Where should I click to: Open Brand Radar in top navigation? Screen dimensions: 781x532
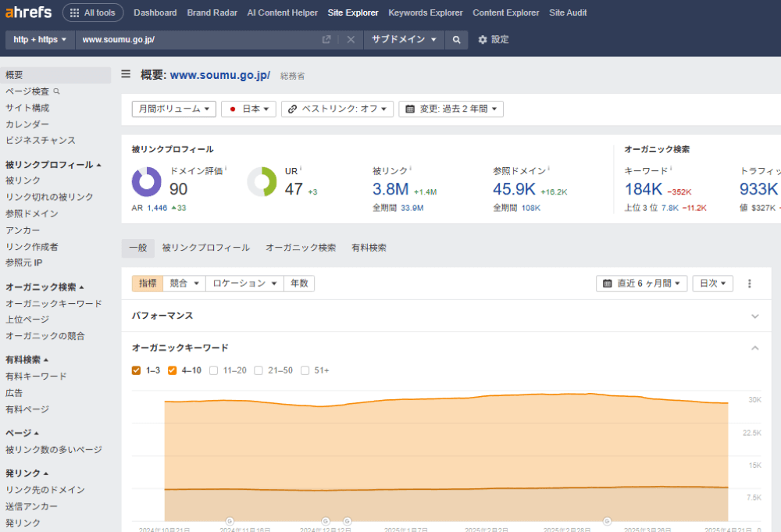tap(212, 13)
